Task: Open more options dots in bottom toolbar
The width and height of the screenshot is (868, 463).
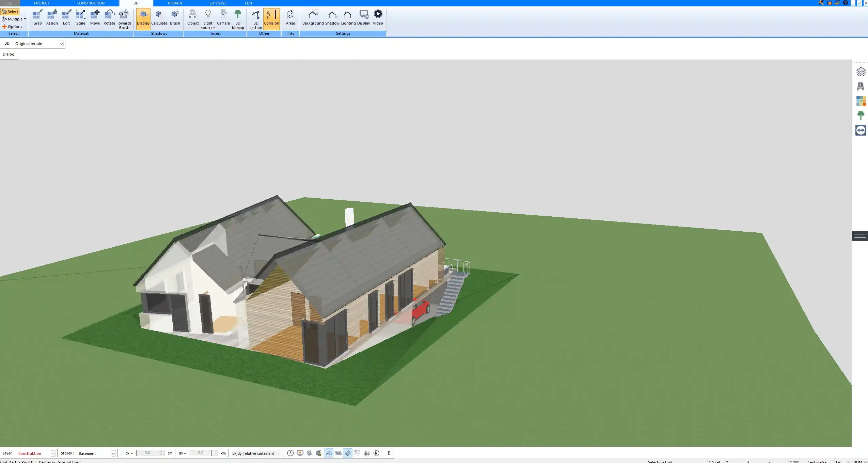Action: click(x=389, y=453)
